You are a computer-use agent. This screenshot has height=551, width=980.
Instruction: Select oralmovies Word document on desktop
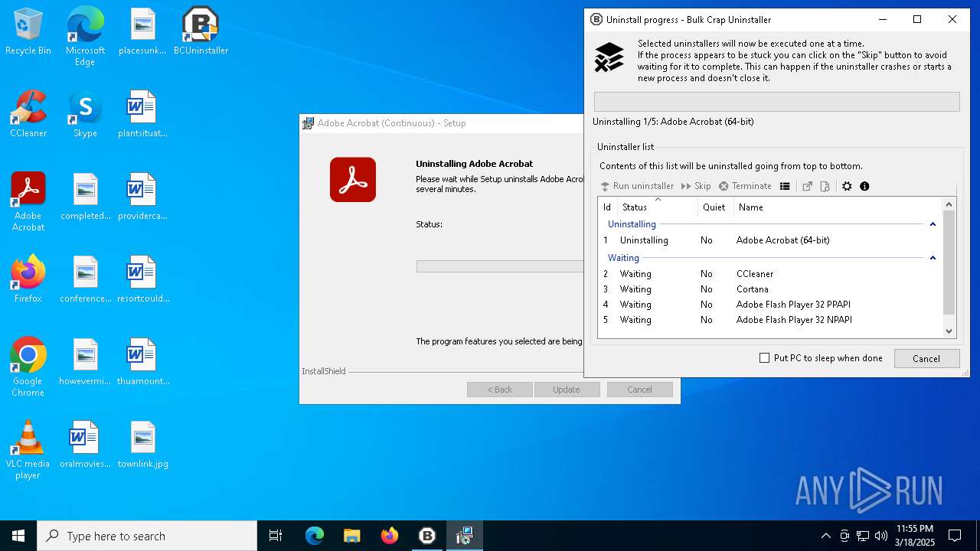point(86,445)
